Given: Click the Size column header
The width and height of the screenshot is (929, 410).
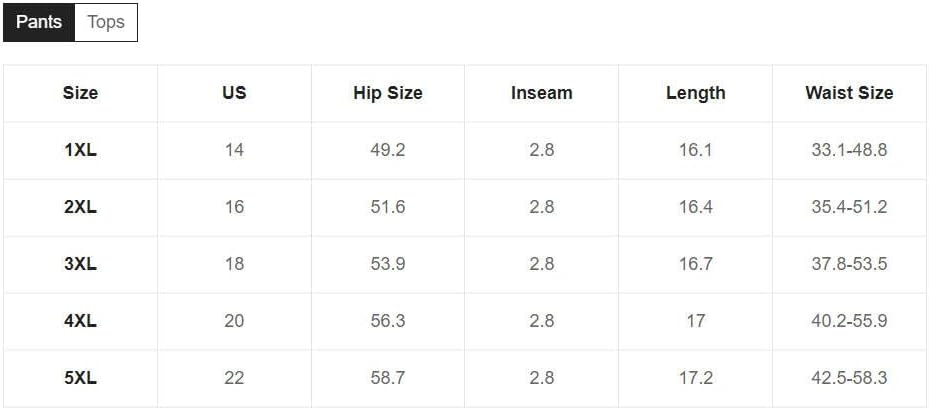Looking at the screenshot, I should coord(81,93).
